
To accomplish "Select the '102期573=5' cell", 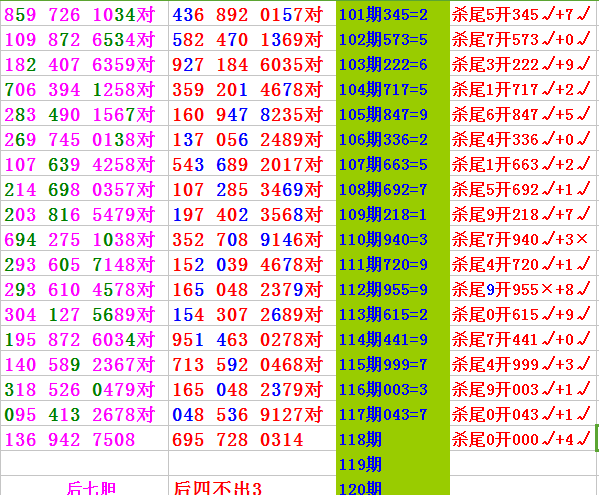I will pos(393,39).
